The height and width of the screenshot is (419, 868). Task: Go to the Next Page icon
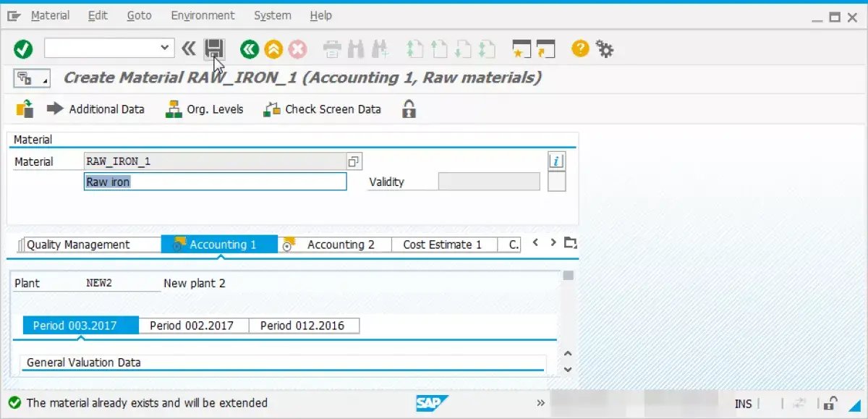(463, 49)
